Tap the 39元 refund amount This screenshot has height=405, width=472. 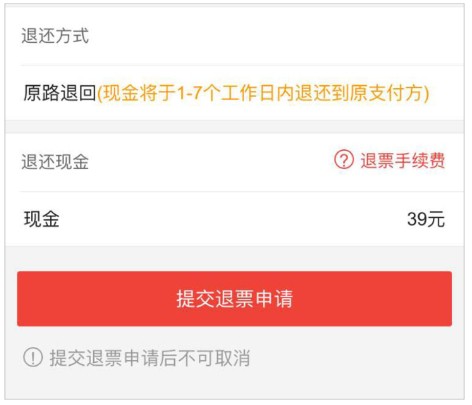click(x=426, y=219)
